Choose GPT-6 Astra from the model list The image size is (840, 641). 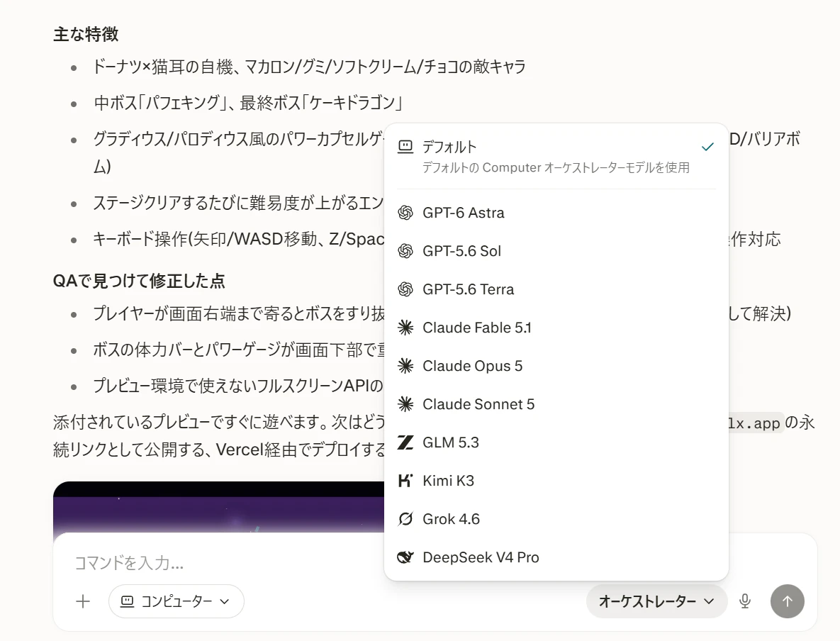[556, 213]
